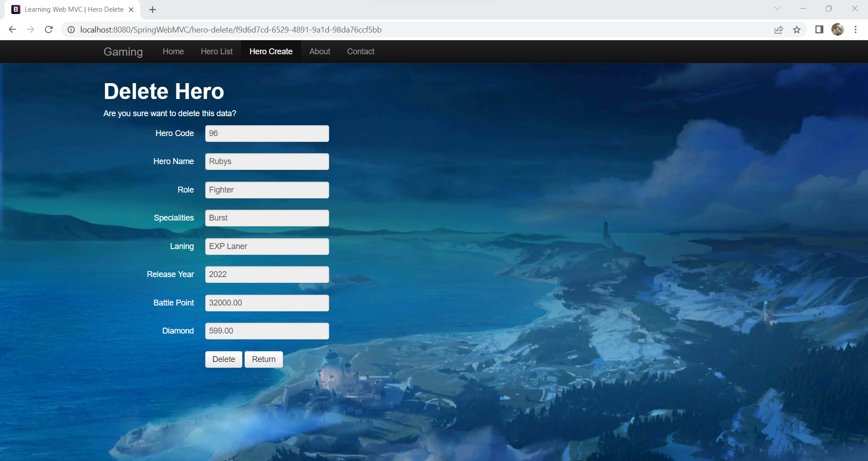868x461 pixels.
Task: Click the Gaming brand link
Action: [123, 52]
